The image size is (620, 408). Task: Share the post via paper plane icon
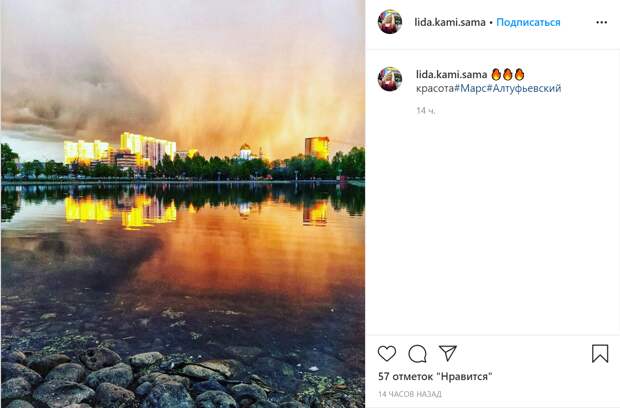(x=448, y=353)
